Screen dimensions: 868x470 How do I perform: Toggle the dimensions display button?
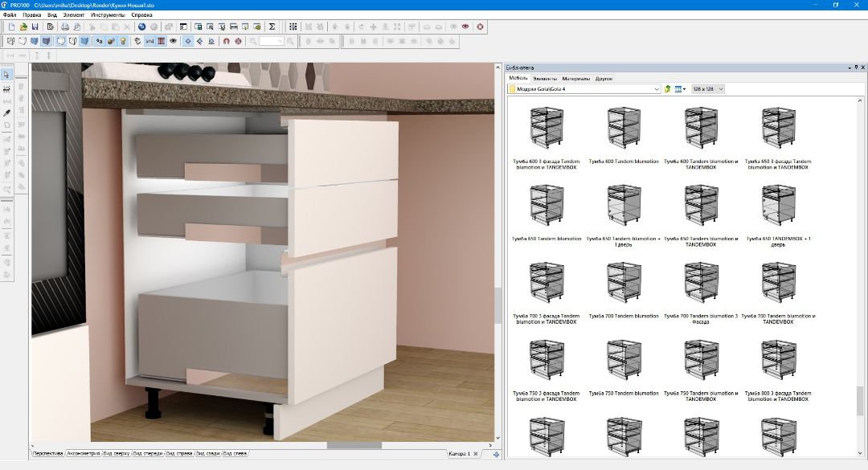click(x=149, y=41)
